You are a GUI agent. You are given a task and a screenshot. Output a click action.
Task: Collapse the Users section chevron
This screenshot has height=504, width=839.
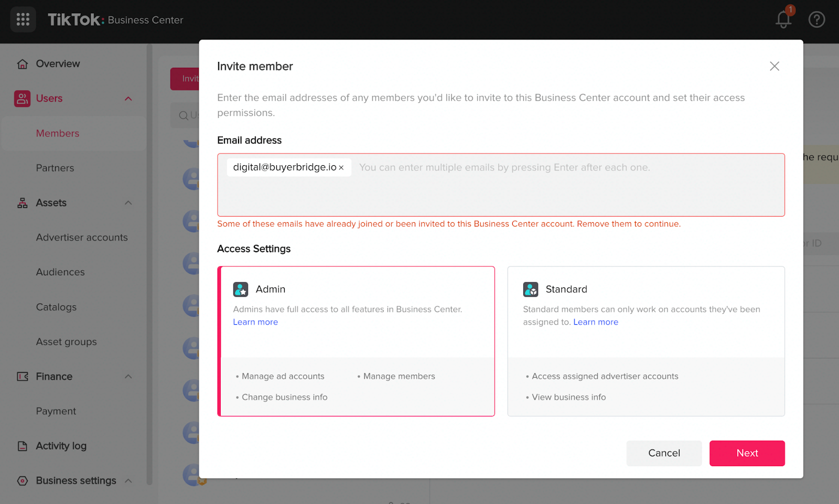point(128,99)
